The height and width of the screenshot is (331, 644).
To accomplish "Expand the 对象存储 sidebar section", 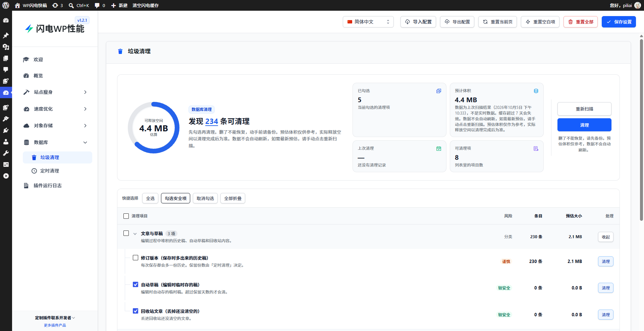I will coord(56,126).
